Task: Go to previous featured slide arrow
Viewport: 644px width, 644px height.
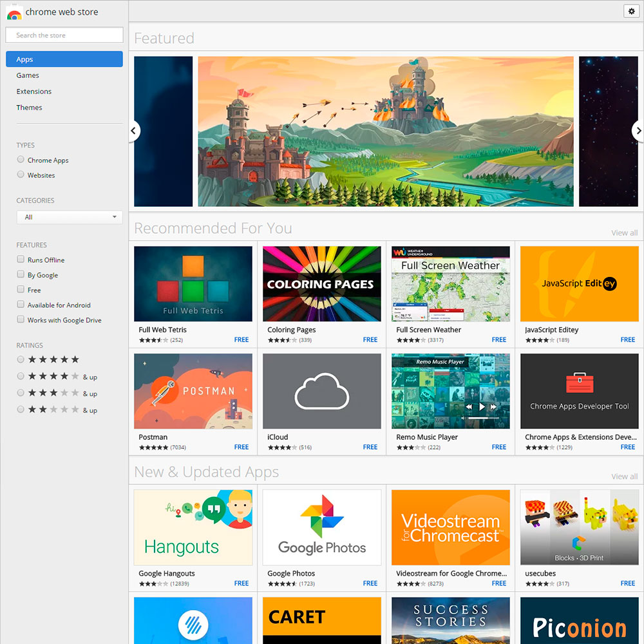Action: click(134, 131)
